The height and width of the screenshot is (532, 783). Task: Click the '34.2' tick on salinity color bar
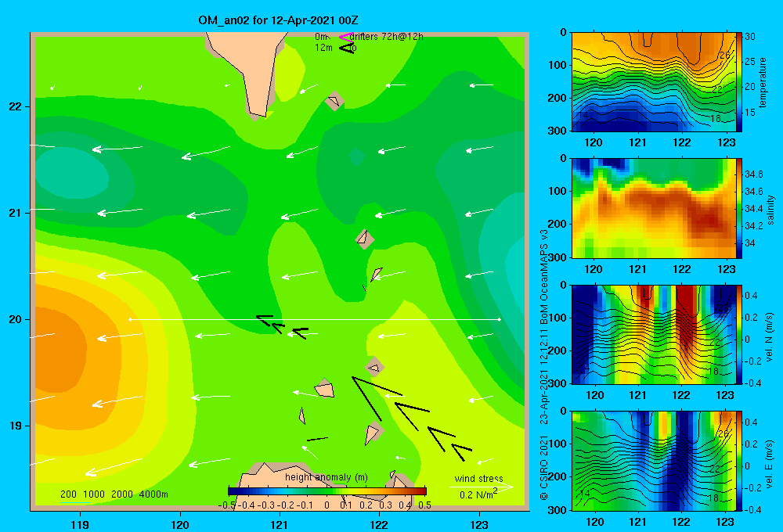coord(753,225)
